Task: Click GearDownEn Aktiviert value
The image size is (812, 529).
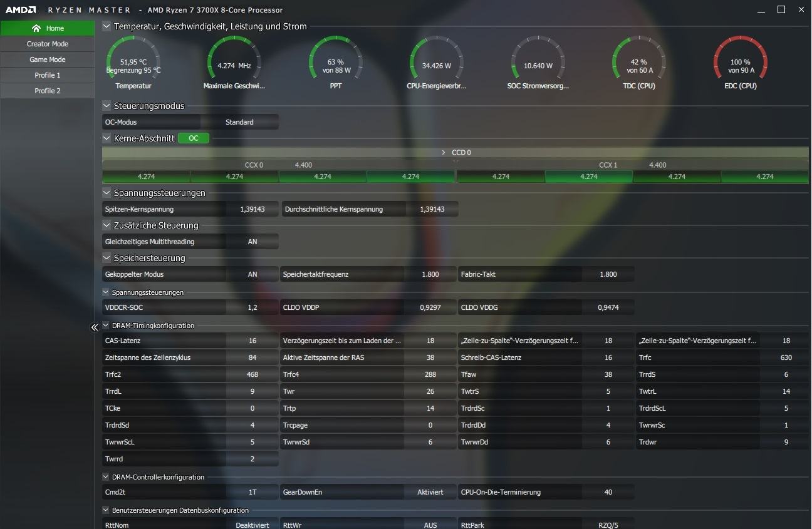Action: click(430, 492)
